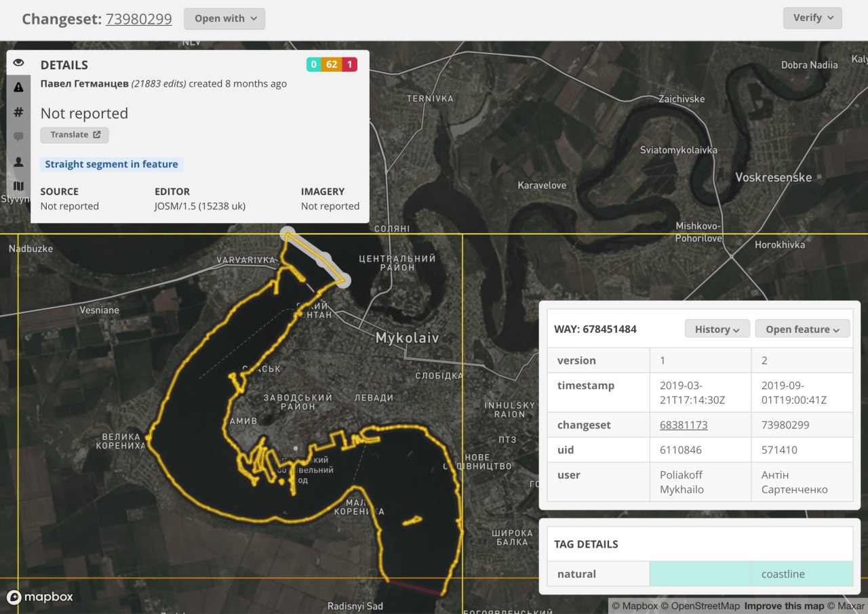Screen dimensions: 868x614
Task: Click the Straight segment in feature tag
Action: click(112, 164)
